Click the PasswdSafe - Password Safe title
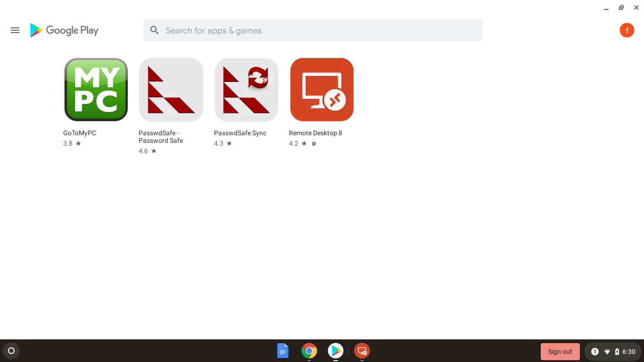 point(161,137)
